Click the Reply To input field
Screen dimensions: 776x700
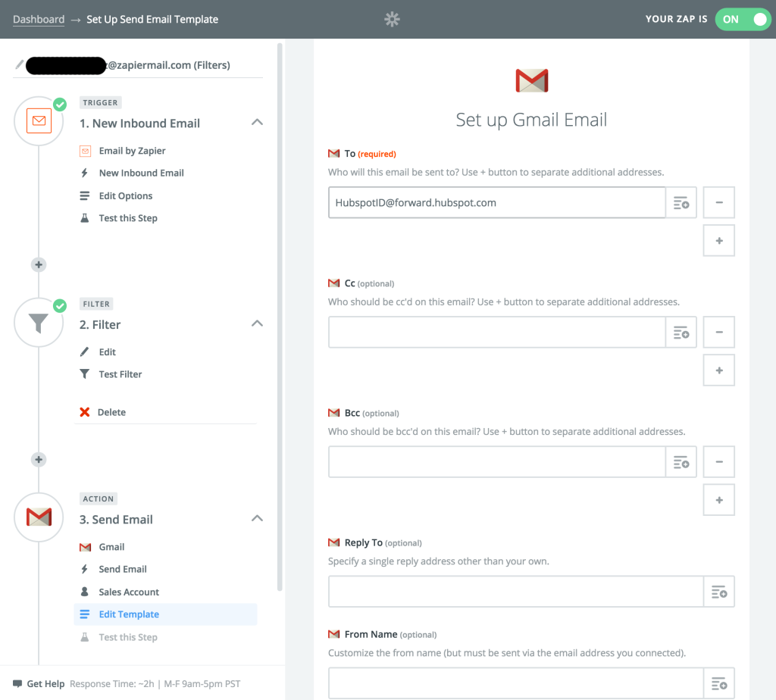tap(515, 591)
